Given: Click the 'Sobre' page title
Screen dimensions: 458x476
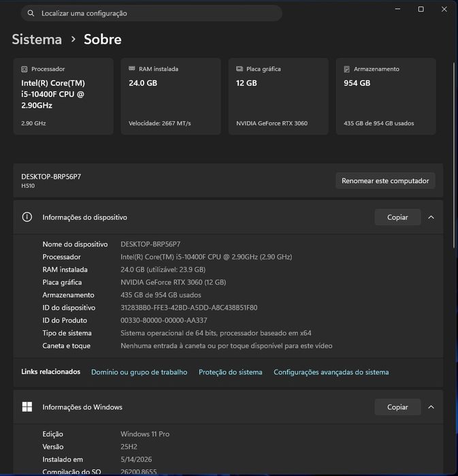Looking at the screenshot, I should [103, 39].
